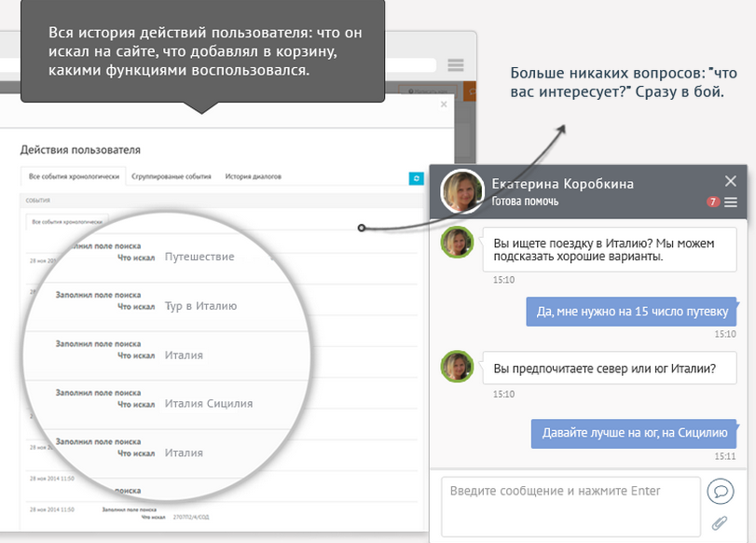
Task: Click heading Действия пользователя
Action: click(x=80, y=150)
